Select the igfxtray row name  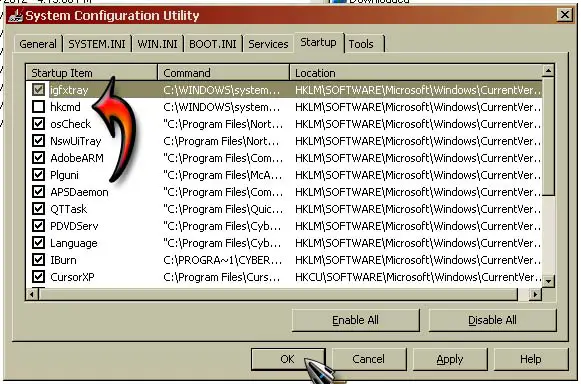[x=69, y=90]
